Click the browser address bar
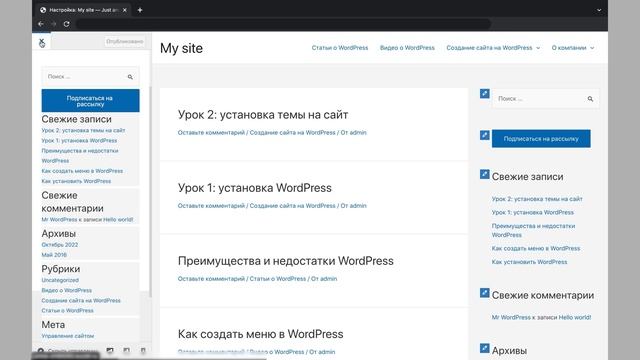The height and width of the screenshot is (360, 640). pyautogui.click(x=283, y=24)
